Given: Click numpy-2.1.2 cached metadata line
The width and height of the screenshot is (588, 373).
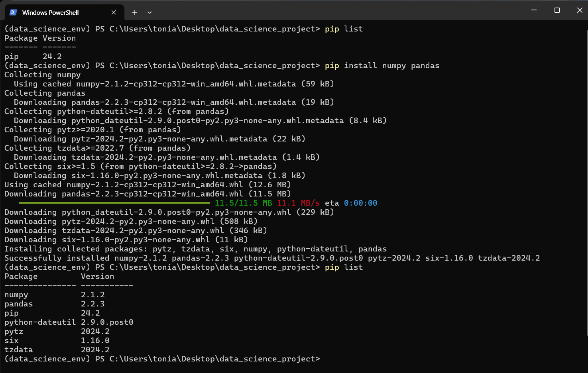Looking at the screenshot, I should click(x=174, y=84).
